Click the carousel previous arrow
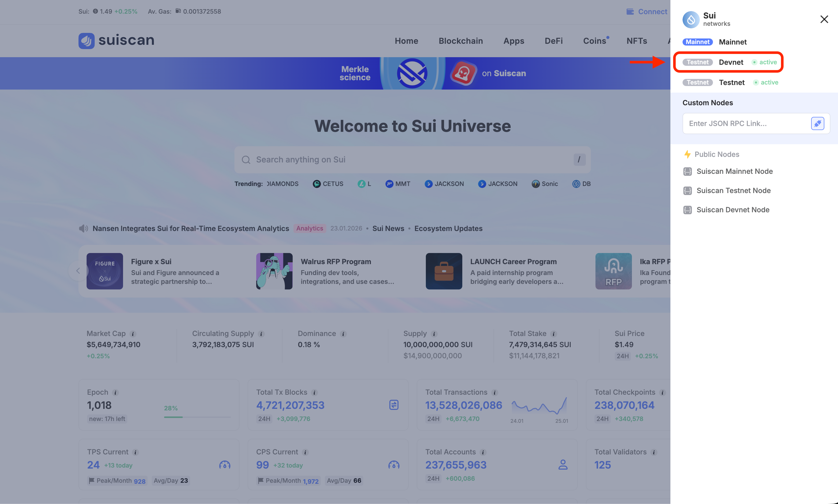The width and height of the screenshot is (838, 504). coord(78,271)
